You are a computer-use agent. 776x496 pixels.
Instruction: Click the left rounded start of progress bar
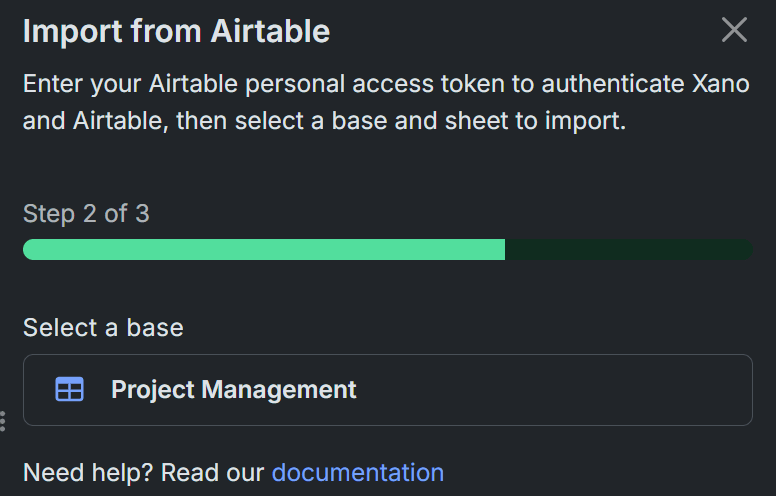click(30, 250)
